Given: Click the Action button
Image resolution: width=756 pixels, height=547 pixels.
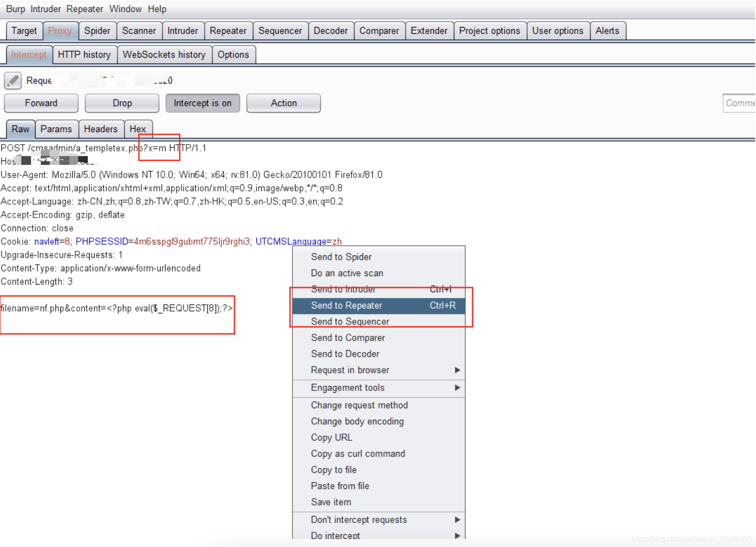Looking at the screenshot, I should point(283,103).
